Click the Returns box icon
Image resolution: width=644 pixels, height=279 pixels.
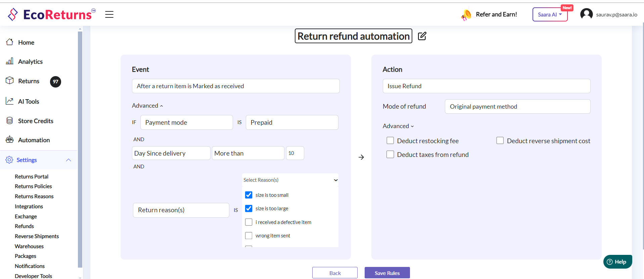[10, 81]
